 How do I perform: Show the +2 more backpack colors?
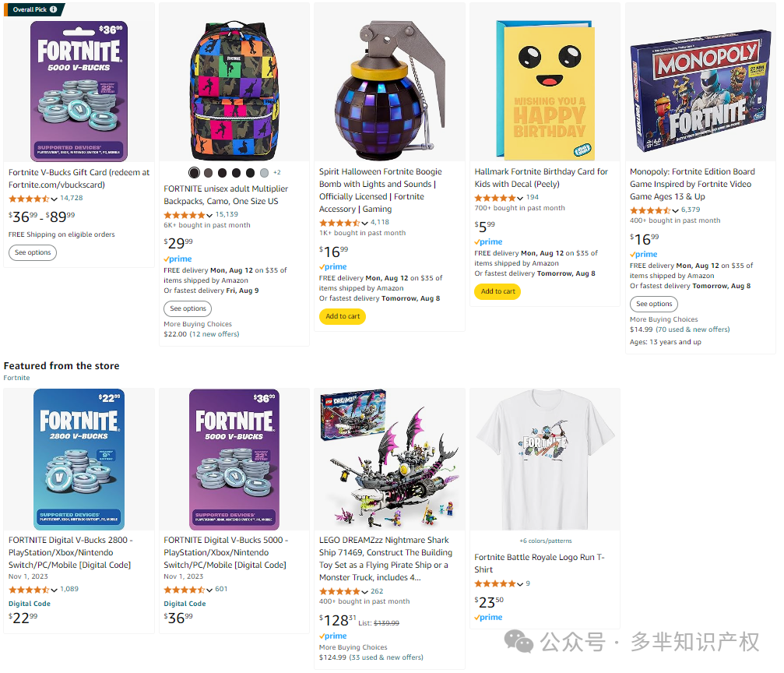click(277, 173)
